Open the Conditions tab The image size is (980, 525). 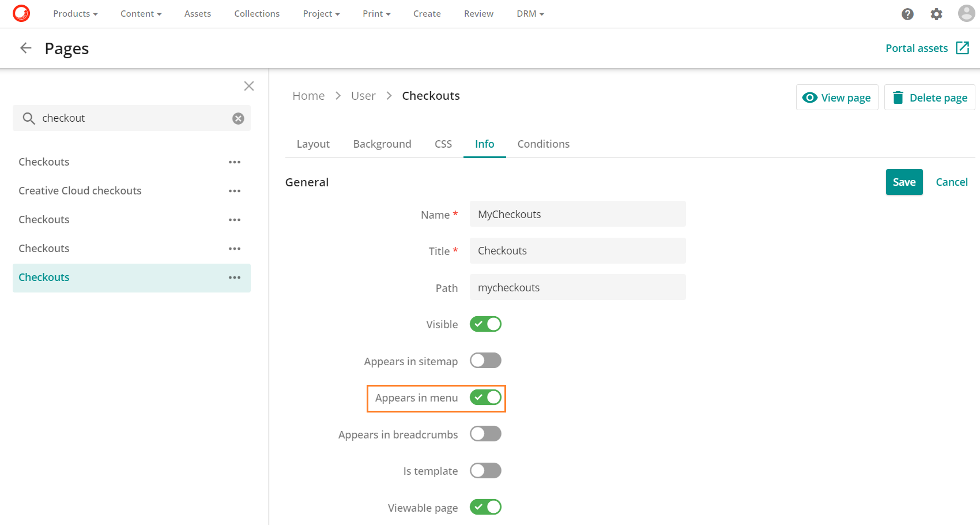pyautogui.click(x=542, y=144)
